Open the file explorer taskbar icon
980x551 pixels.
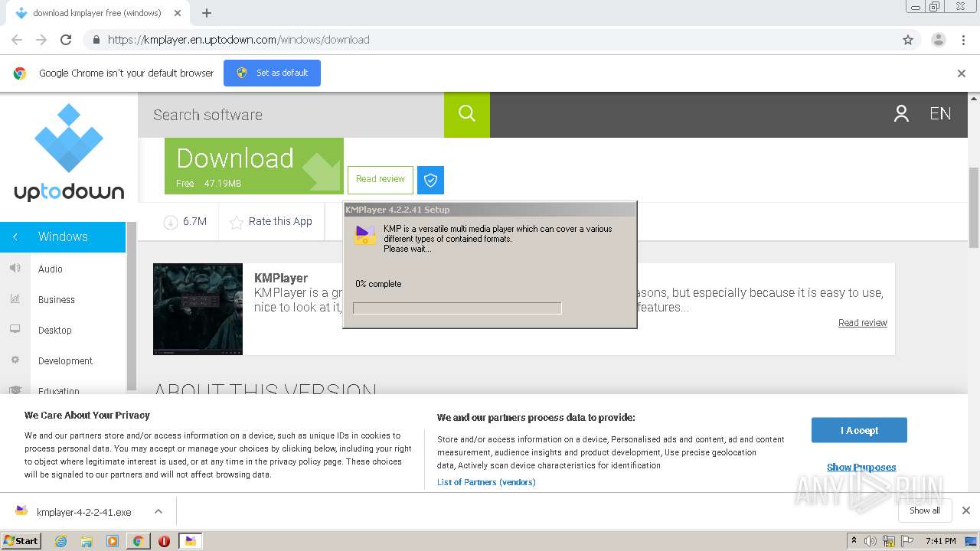pos(87,541)
